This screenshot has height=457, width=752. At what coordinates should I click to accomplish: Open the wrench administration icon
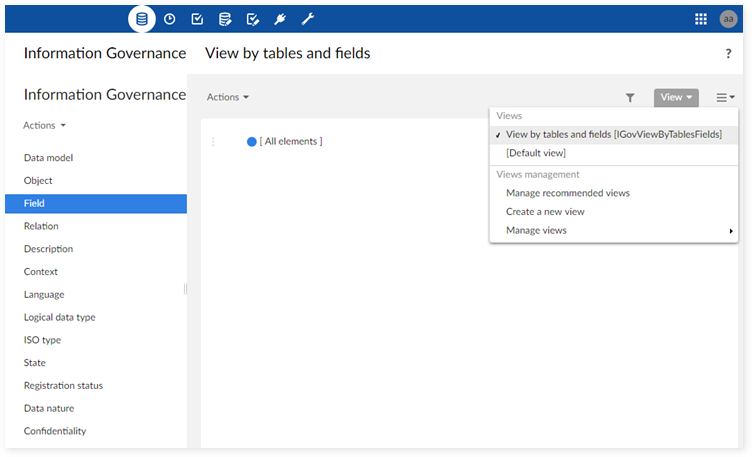(308, 19)
